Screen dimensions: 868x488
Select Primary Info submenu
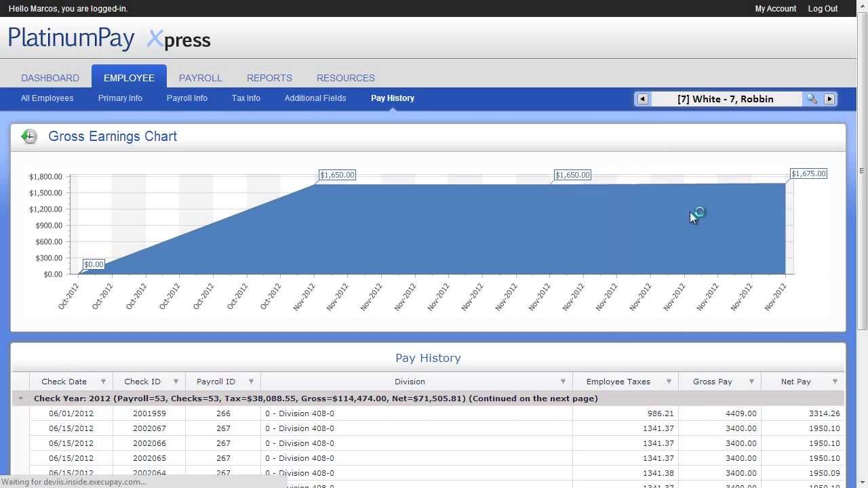[120, 98]
